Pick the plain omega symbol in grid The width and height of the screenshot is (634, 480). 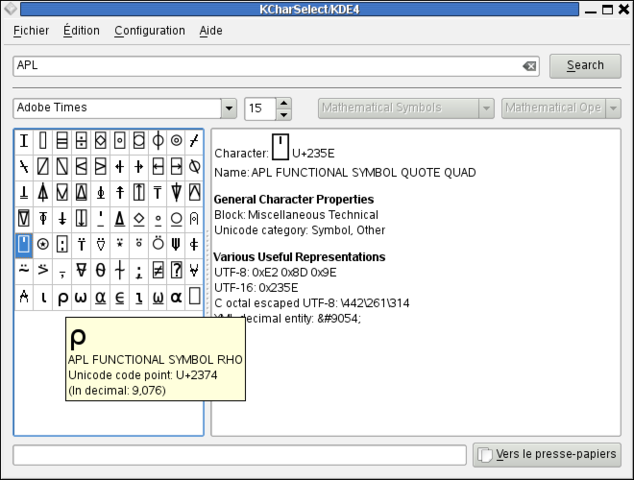[81, 297]
